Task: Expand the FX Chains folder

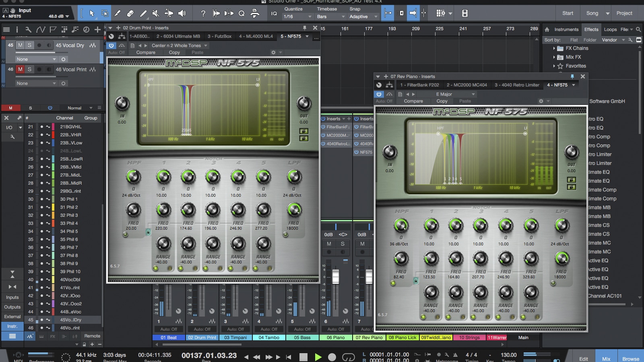Action: [x=554, y=48]
